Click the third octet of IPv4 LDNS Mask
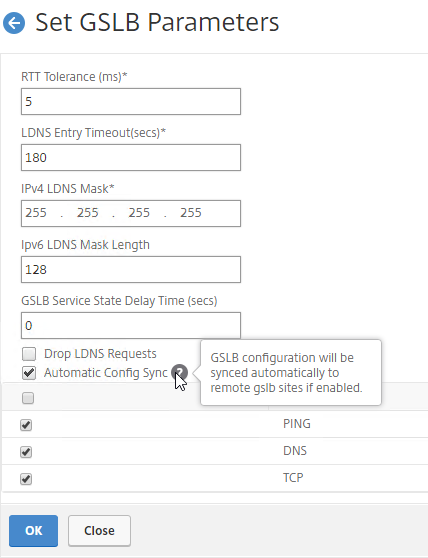The width and height of the screenshot is (428, 558). (139, 213)
